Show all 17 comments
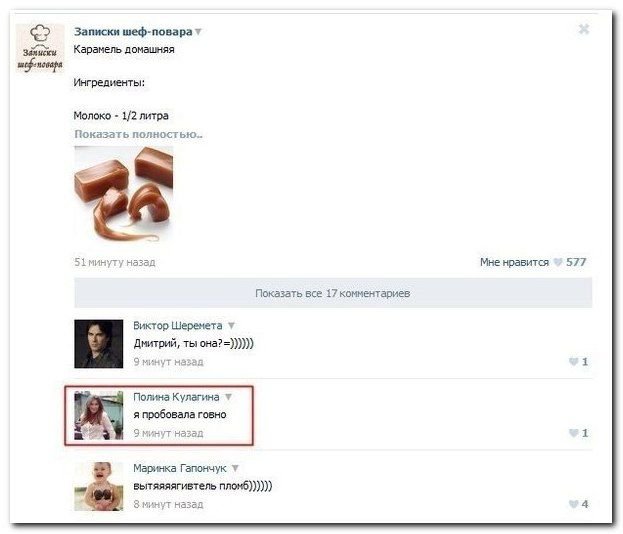Screen dimensions: 623x534 click(x=333, y=293)
